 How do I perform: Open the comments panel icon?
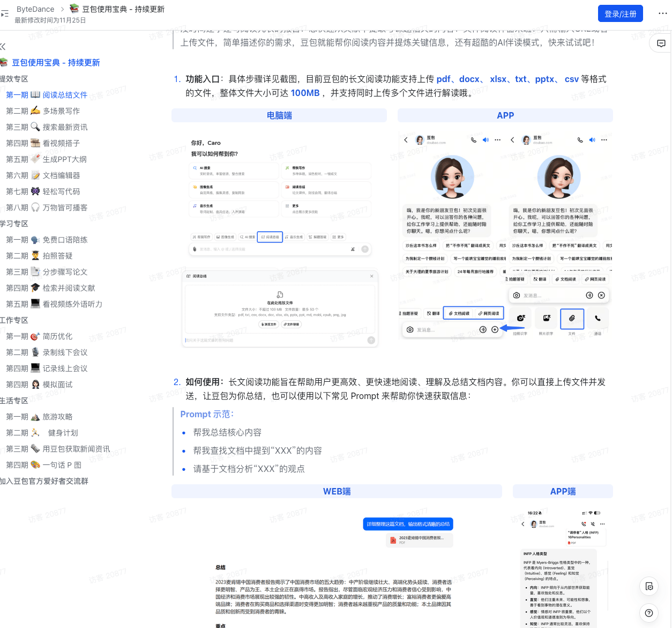[x=661, y=43]
